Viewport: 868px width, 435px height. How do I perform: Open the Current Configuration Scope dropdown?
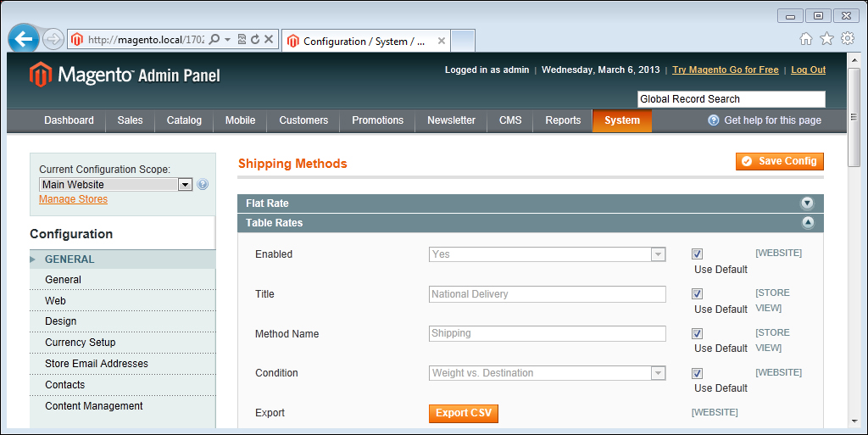[x=115, y=185]
